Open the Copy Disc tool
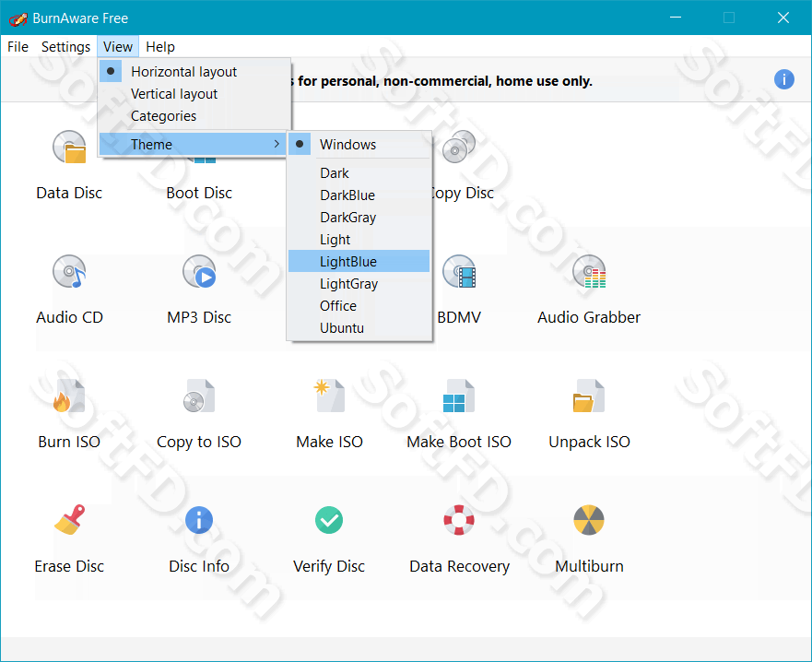The height and width of the screenshot is (662, 812). click(x=461, y=166)
